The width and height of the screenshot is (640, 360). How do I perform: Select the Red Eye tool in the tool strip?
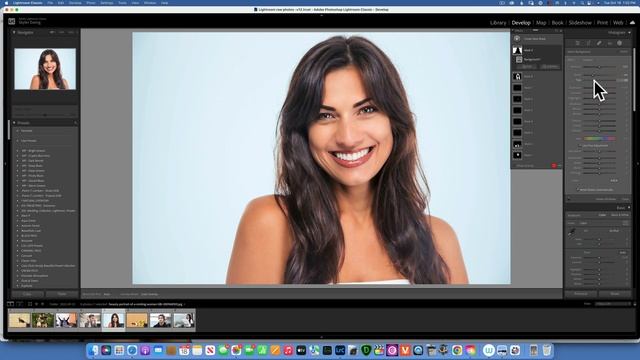(x=609, y=43)
